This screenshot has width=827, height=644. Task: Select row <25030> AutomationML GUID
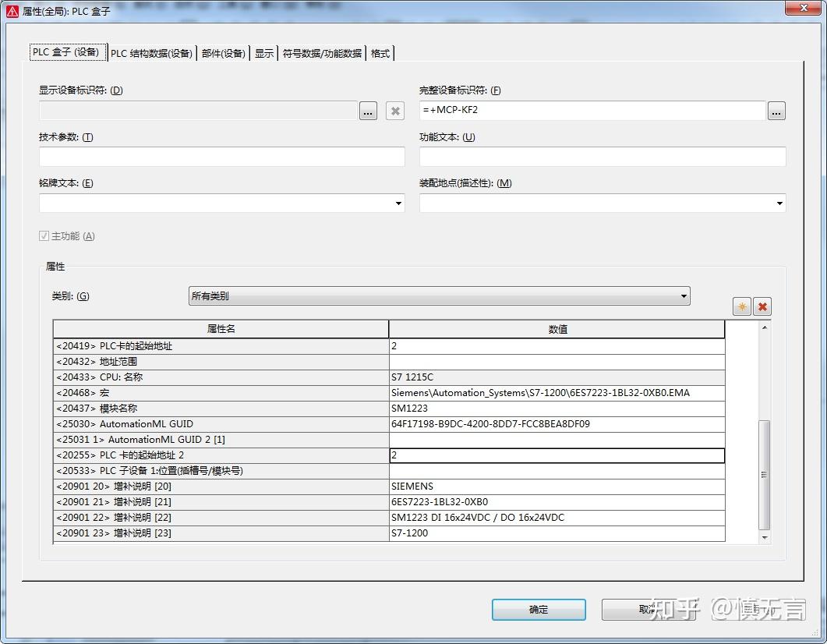coord(221,424)
